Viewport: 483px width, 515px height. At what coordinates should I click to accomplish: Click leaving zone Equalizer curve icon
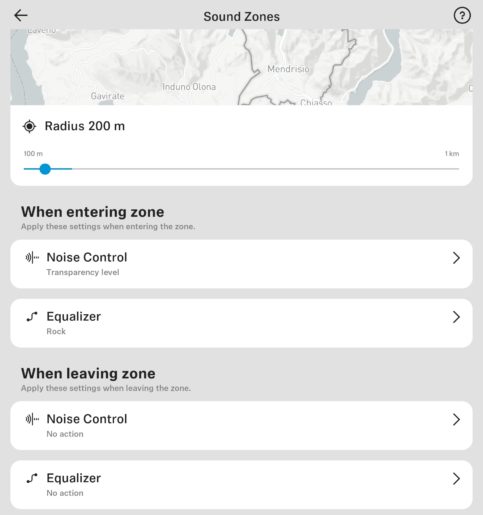point(32,478)
